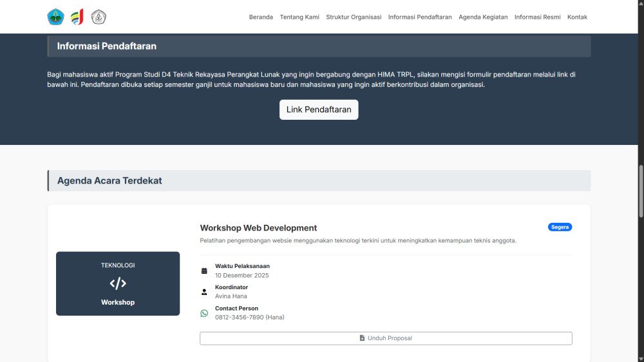Select Struktur Organisasi from the navbar
This screenshot has height=362, width=644.
coord(354,17)
